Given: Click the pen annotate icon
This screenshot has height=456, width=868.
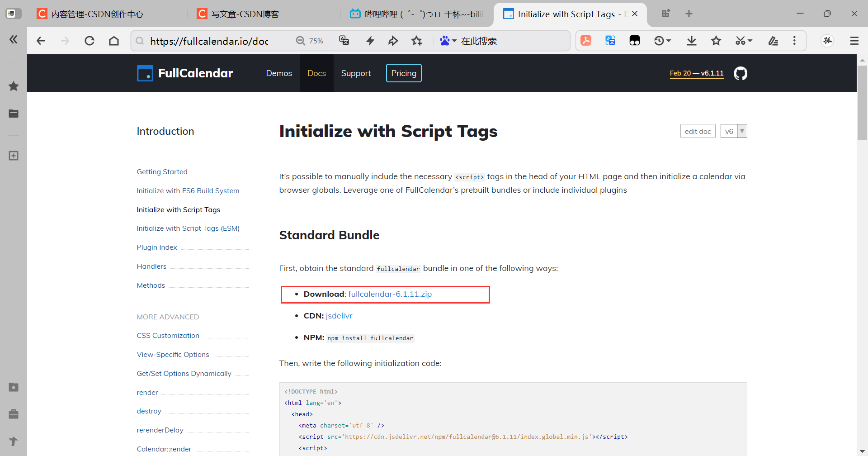Looking at the screenshot, I should 773,41.
